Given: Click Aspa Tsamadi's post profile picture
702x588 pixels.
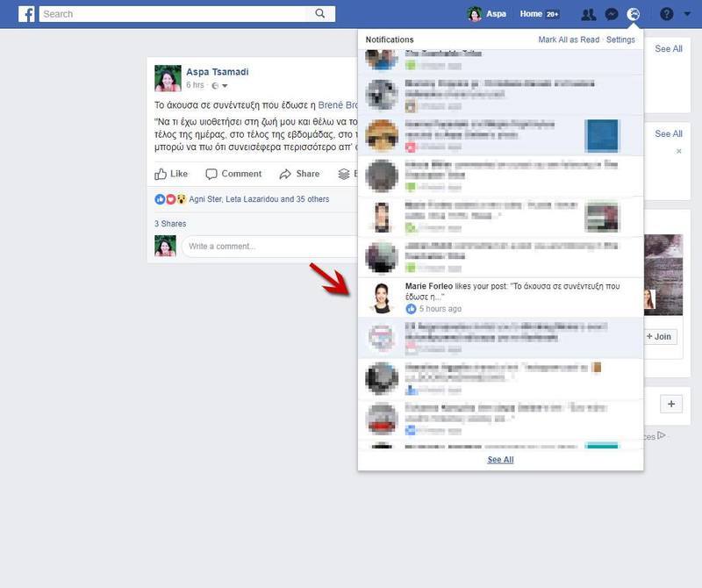Looking at the screenshot, I should coord(168,78).
